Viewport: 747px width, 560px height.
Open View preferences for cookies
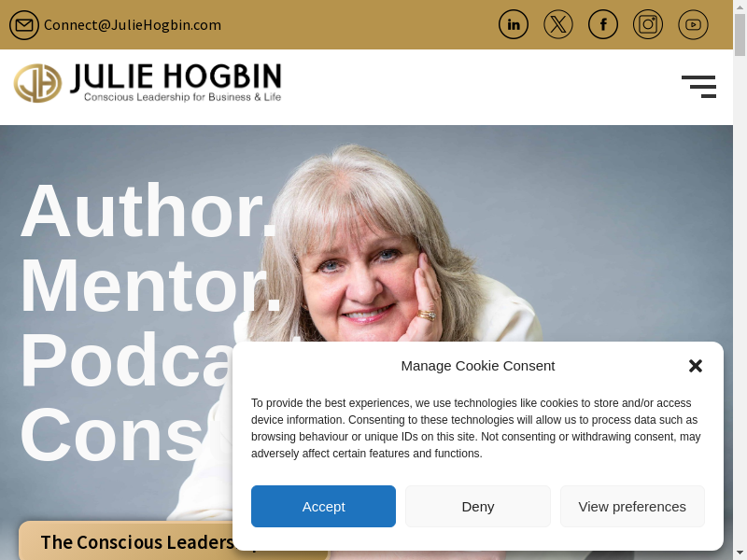tap(632, 506)
